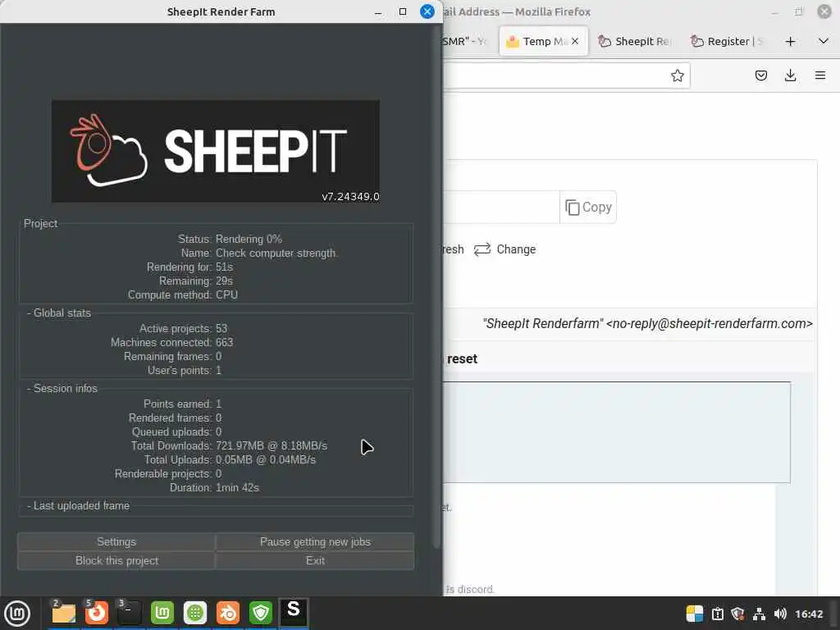Image resolution: width=840 pixels, height=630 pixels.
Task: Click the temp email address field
Action: click(x=501, y=207)
